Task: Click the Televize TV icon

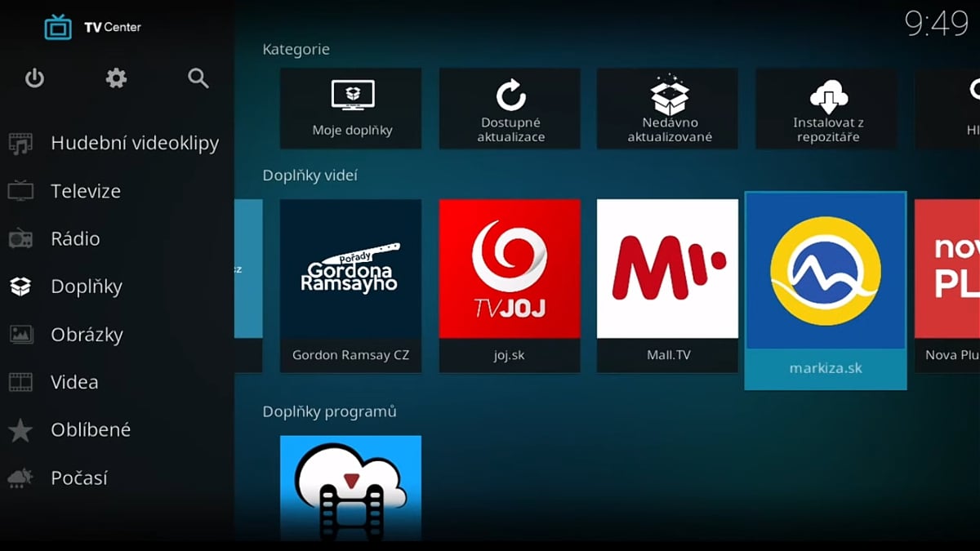Action: (20, 191)
